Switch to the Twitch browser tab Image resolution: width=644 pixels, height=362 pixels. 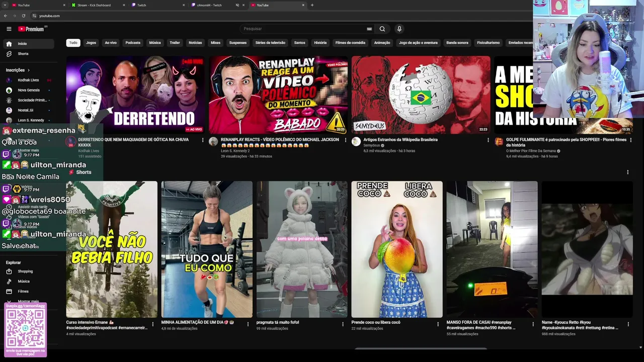click(157, 5)
